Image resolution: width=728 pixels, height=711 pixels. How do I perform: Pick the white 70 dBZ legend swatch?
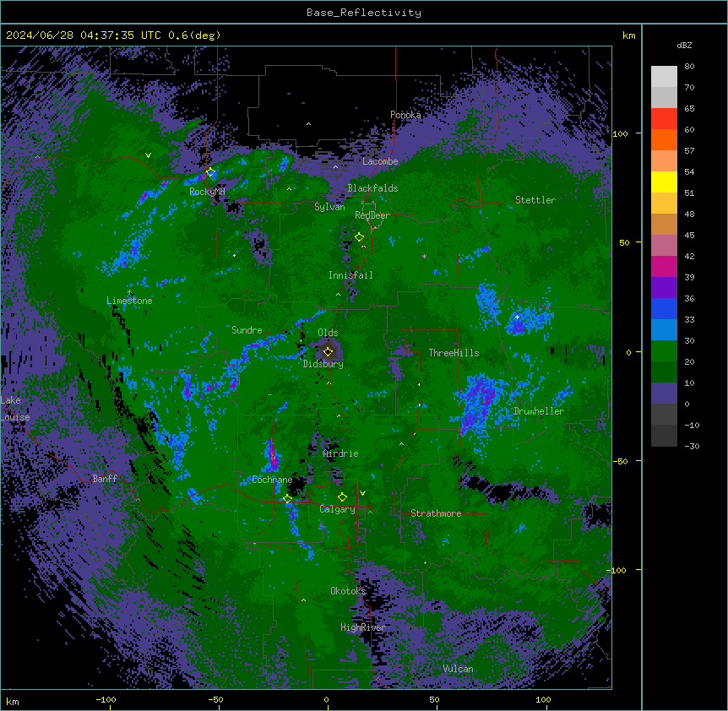click(x=664, y=76)
